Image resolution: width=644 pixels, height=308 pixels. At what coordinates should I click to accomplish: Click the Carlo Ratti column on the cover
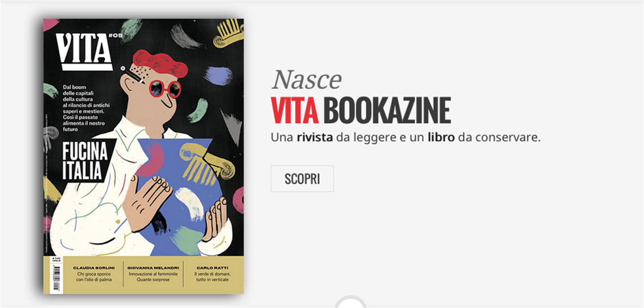pos(212,273)
